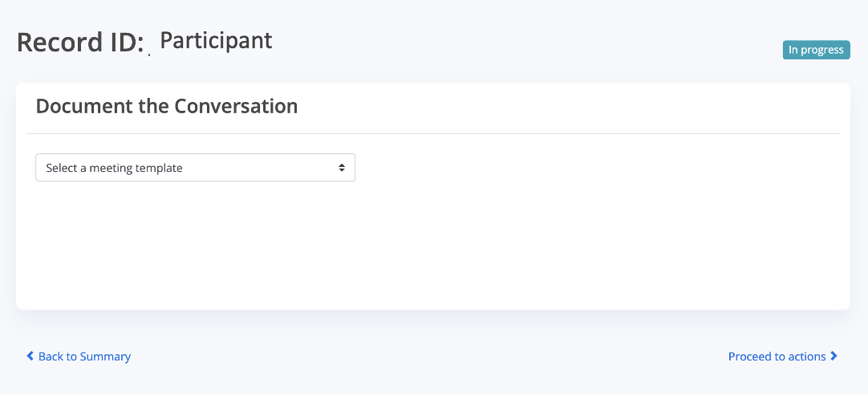The image size is (868, 395).
Task: Click the up-down arrow icon in template select
Action: (x=342, y=168)
